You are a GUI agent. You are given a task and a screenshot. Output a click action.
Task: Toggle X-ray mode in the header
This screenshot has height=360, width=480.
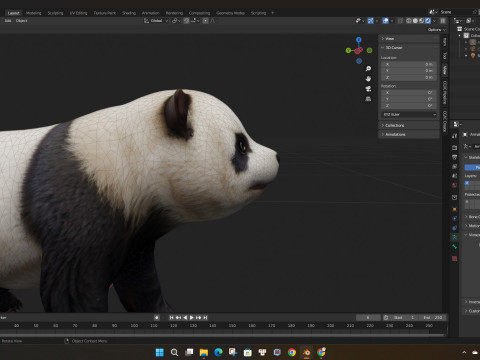(x=400, y=21)
